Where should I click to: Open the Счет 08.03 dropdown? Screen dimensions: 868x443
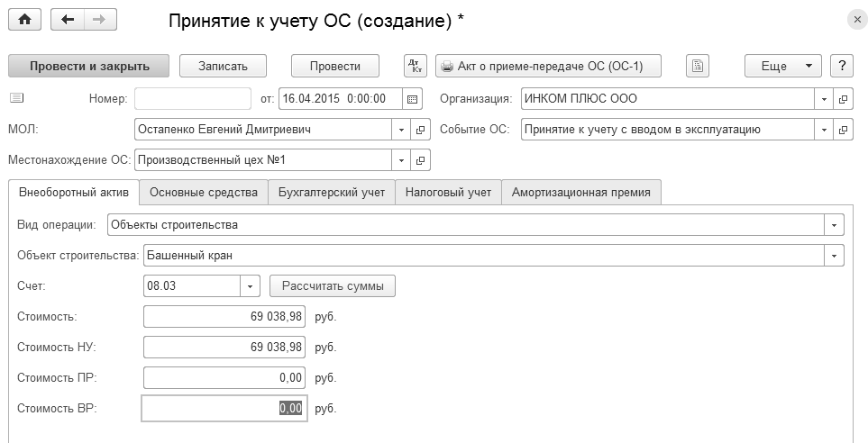click(x=251, y=286)
